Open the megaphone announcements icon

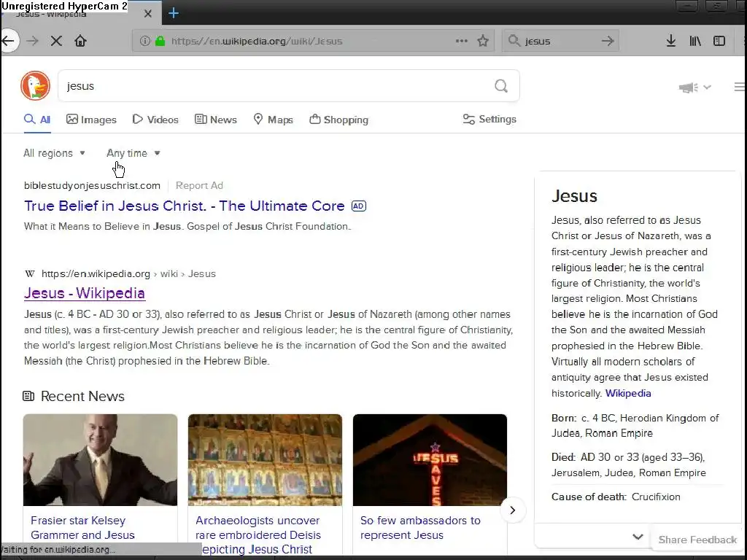689,87
